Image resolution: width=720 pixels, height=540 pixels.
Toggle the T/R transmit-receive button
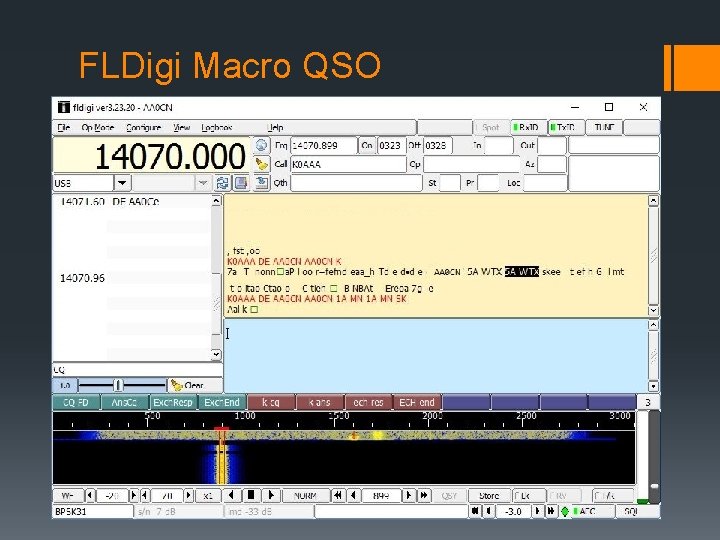pyautogui.click(x=613, y=495)
